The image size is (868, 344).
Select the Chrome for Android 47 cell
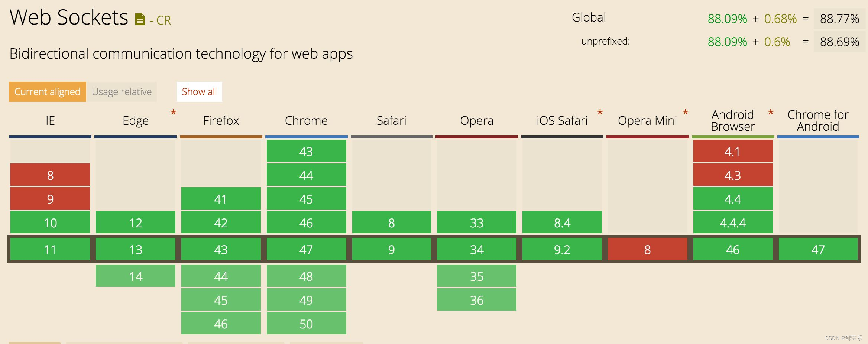coord(818,249)
